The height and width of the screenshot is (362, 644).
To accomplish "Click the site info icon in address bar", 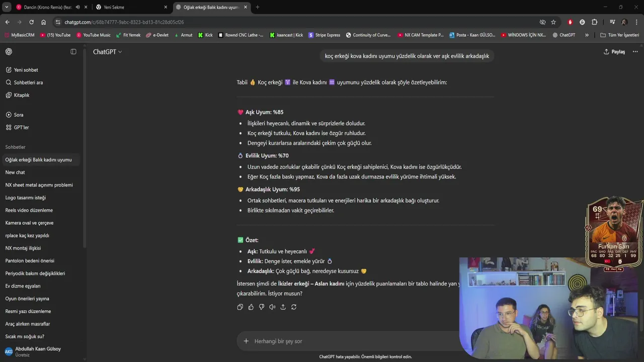I will (58, 22).
